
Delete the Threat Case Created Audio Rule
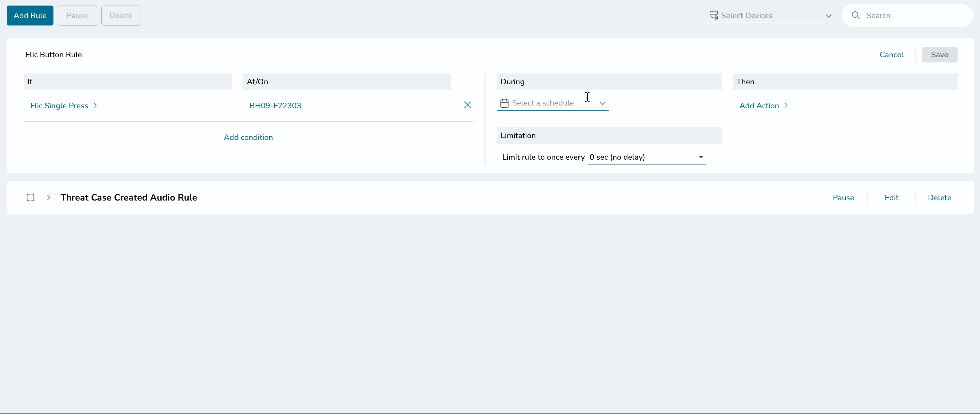point(939,197)
